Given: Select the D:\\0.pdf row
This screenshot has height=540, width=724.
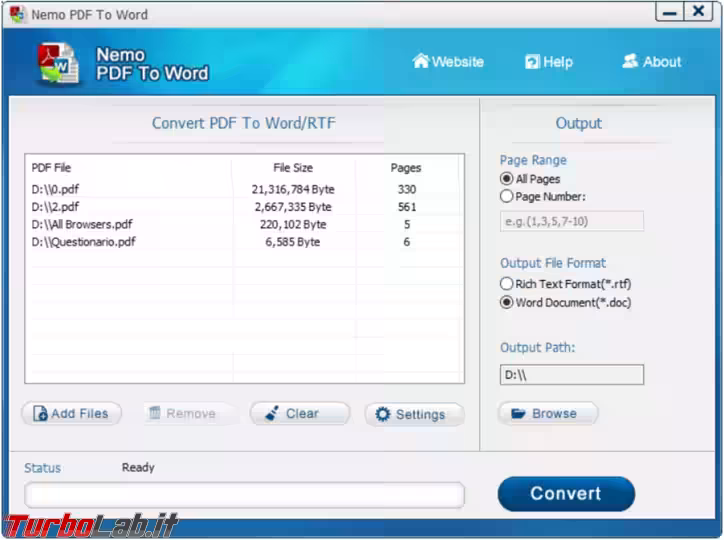Looking at the screenshot, I should [x=244, y=189].
